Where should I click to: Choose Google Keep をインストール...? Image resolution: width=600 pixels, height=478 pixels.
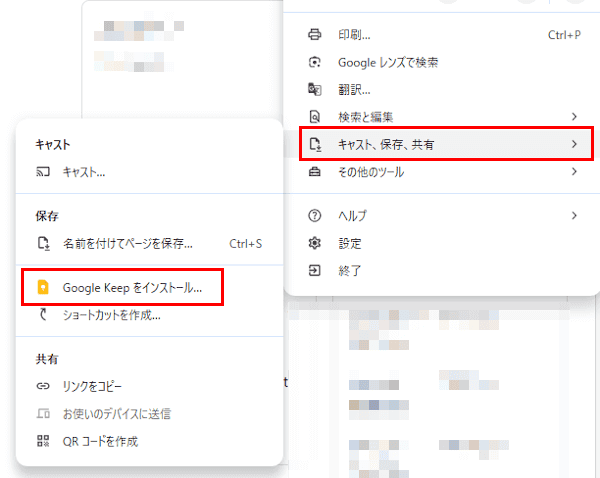[x=149, y=288]
